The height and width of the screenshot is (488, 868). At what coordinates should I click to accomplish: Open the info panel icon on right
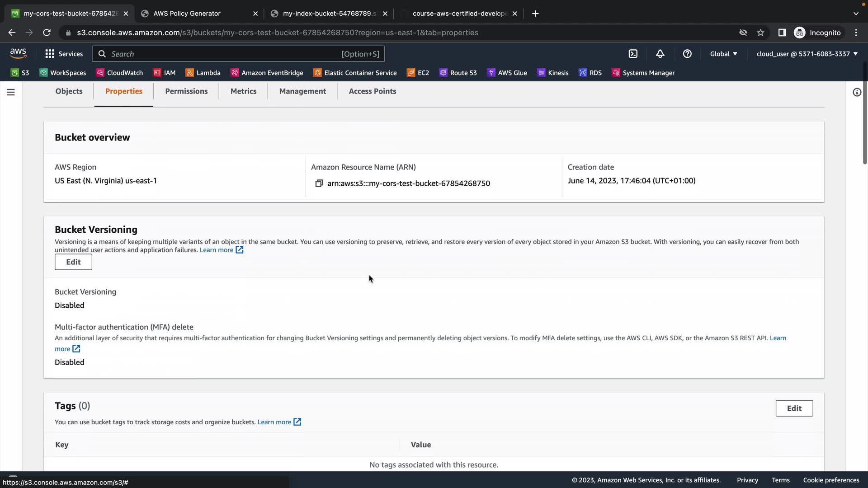857,92
